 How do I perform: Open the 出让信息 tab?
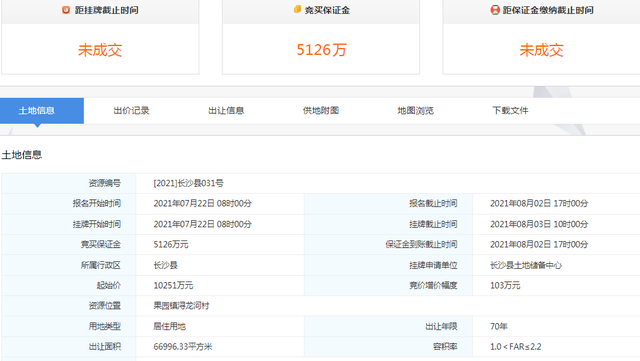point(226,111)
